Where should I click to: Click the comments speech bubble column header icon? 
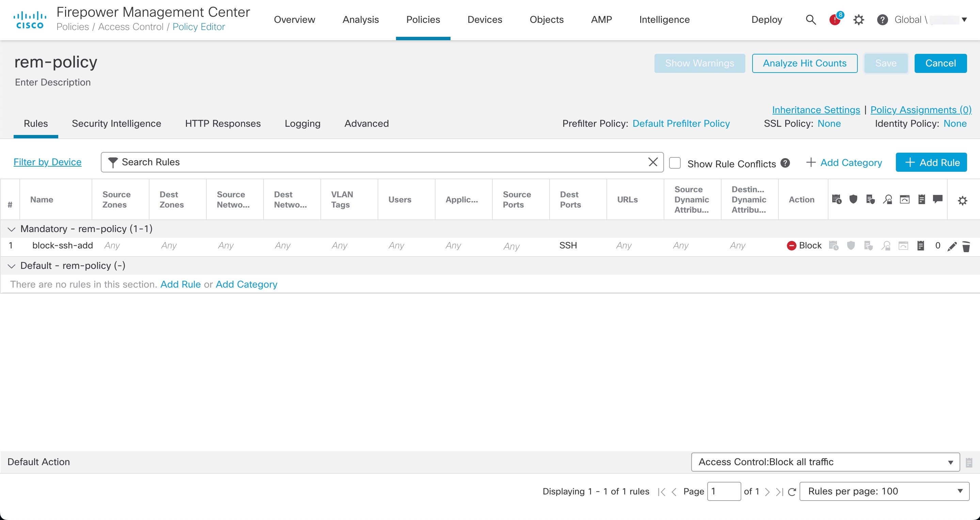coord(937,199)
